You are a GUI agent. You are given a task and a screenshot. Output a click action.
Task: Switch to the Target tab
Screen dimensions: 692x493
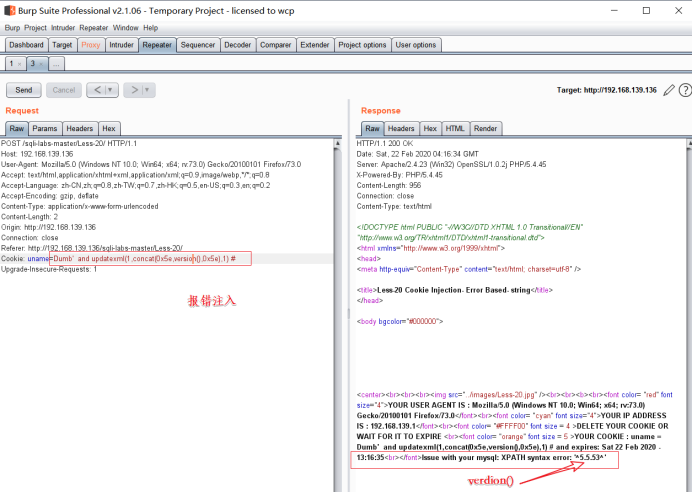click(62, 45)
